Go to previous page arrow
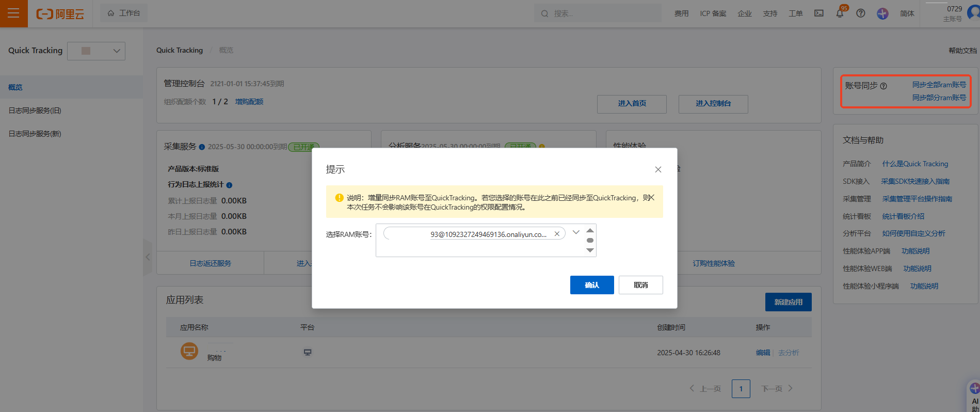Screen dimensions: 980x412 (692, 388)
